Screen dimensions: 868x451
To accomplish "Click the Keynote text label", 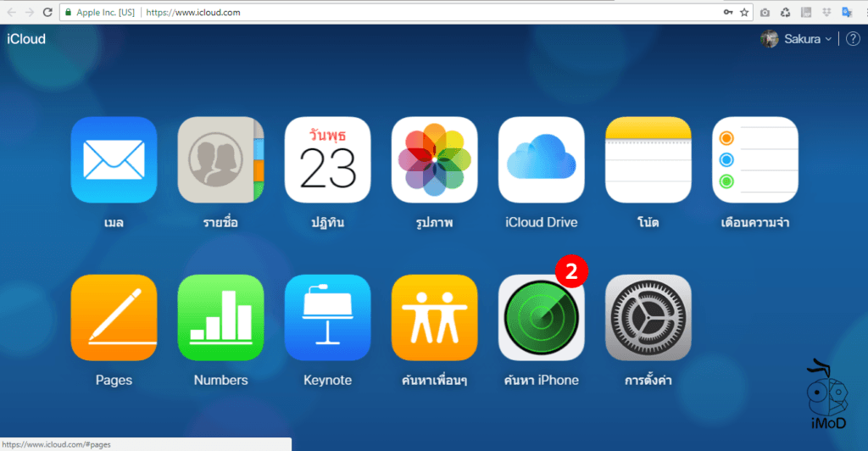I will point(327,380).
